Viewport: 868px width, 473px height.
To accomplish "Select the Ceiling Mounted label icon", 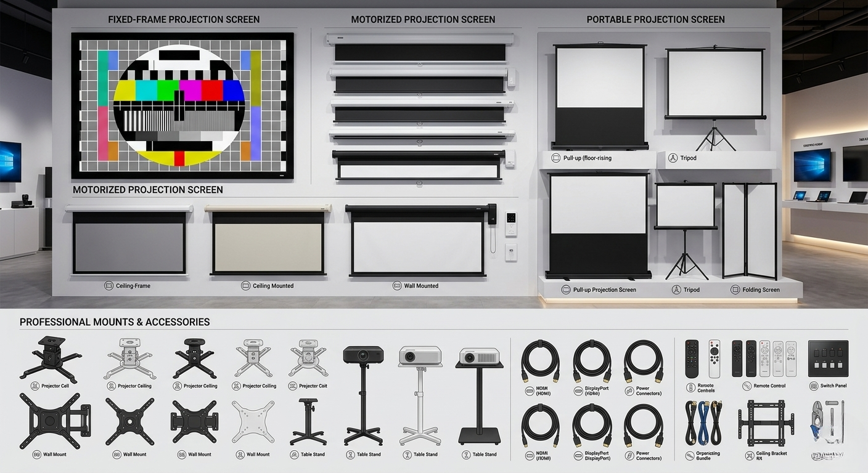I will [246, 286].
